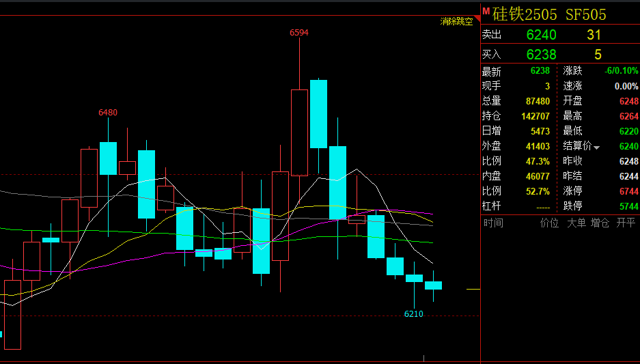Select the 跌停 value 5744
This screenshot has height=364, width=640.
[629, 206]
